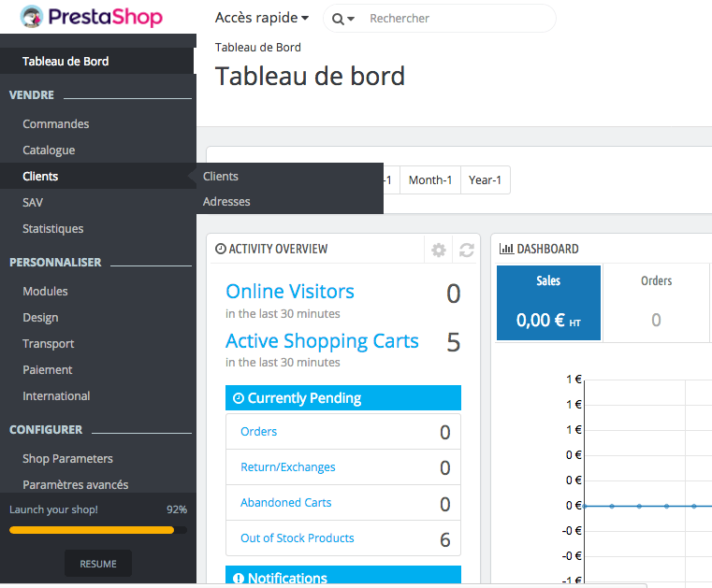The width and height of the screenshot is (712, 588).
Task: Open the Modules menu
Action: 46,292
